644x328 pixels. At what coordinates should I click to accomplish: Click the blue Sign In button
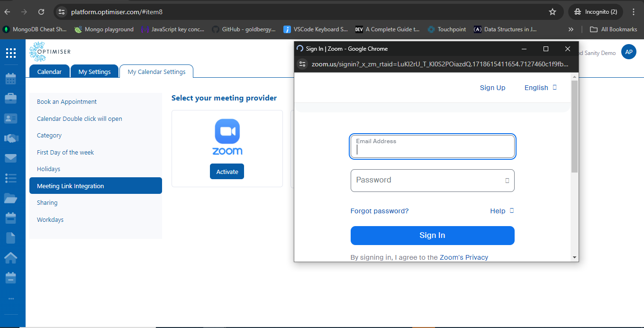(432, 236)
